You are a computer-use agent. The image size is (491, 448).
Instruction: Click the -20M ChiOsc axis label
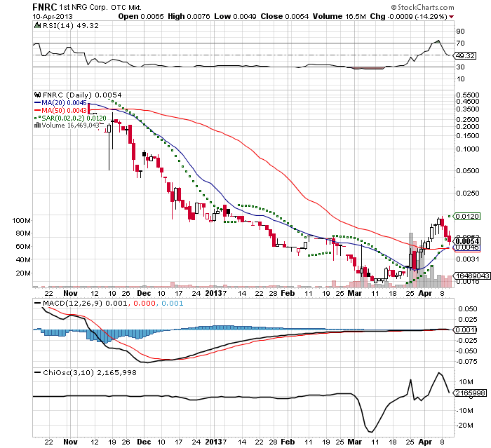click(x=464, y=426)
